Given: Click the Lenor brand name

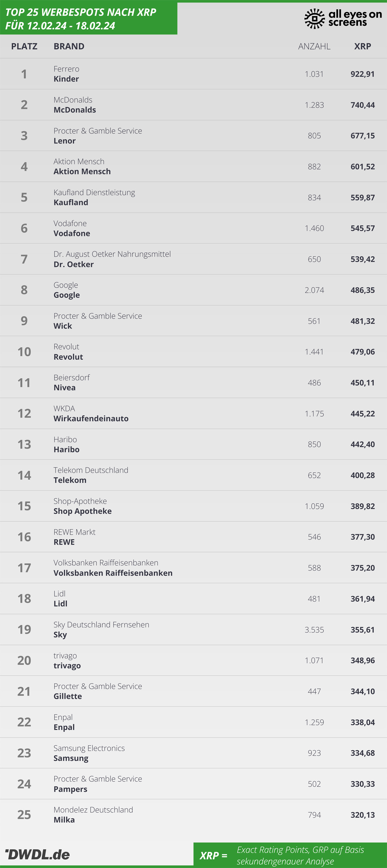Looking at the screenshot, I should point(65,141).
